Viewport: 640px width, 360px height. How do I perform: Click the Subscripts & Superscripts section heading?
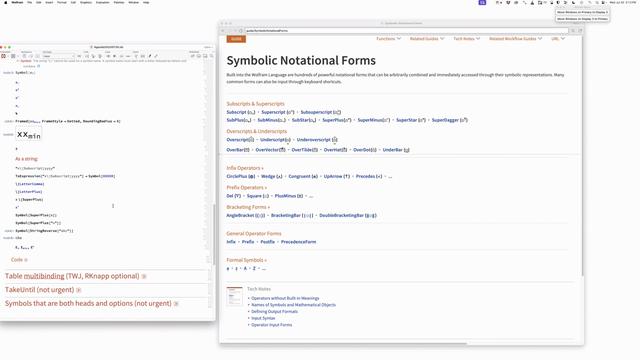(256, 104)
